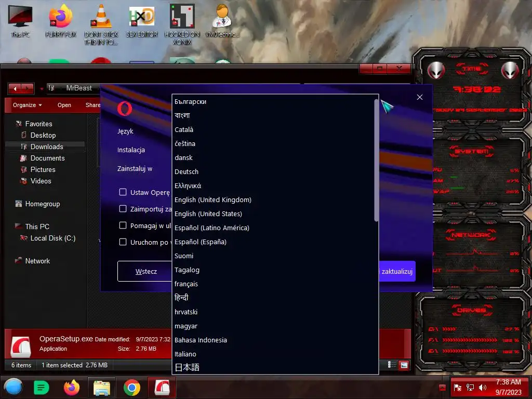This screenshot has height=399, width=532.
Task: Tick the Ustaw Operę checkbox
Action: click(123, 192)
